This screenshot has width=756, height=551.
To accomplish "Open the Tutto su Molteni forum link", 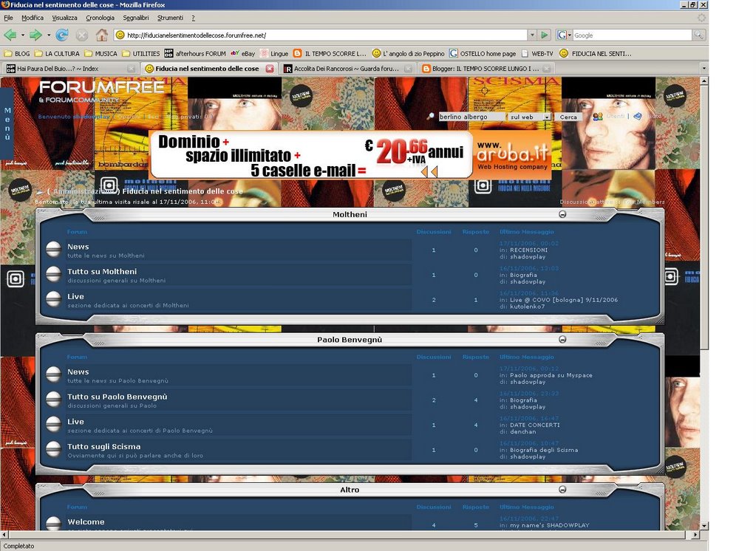I will [102, 271].
